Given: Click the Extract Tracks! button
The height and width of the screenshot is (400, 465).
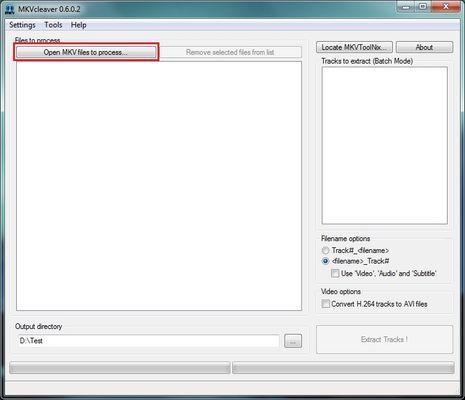Looking at the screenshot, I should pos(384,340).
